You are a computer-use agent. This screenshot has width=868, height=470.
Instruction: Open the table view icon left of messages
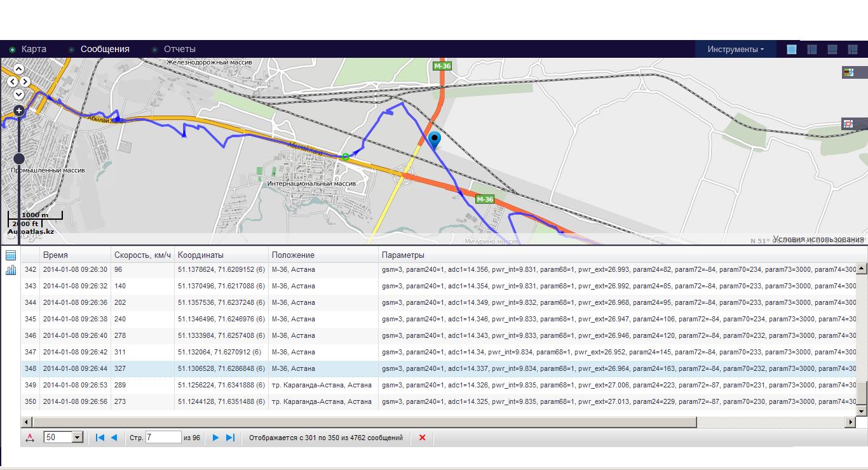coord(11,255)
